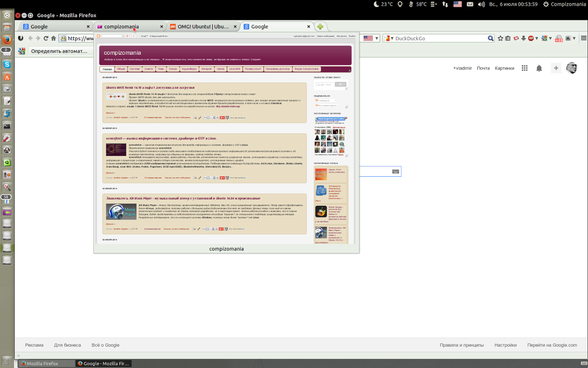Click the Forward arrow in Firefox toolbar
Screen dimensions: 588x368
(x=38, y=38)
